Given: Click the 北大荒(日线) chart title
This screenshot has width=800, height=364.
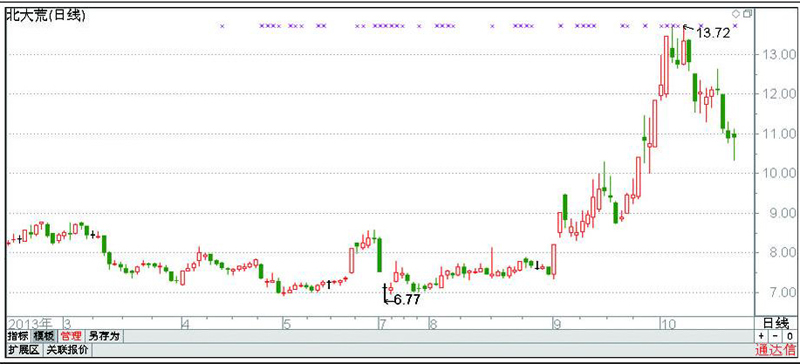Looking at the screenshot, I should tap(45, 15).
